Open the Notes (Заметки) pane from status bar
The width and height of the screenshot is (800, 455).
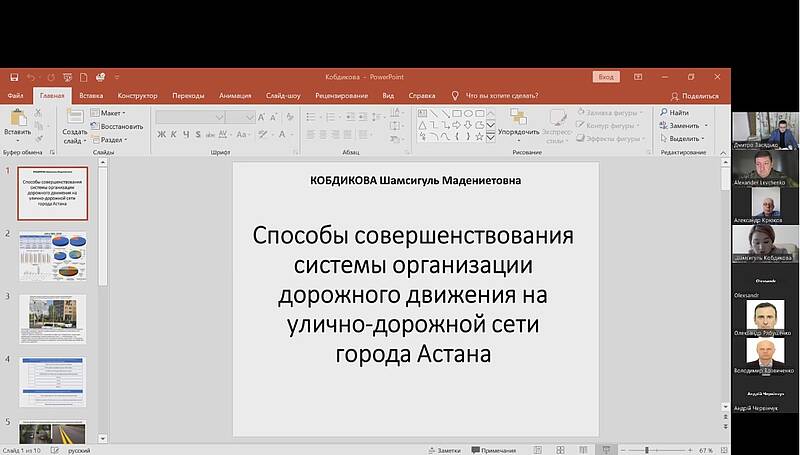click(444, 450)
